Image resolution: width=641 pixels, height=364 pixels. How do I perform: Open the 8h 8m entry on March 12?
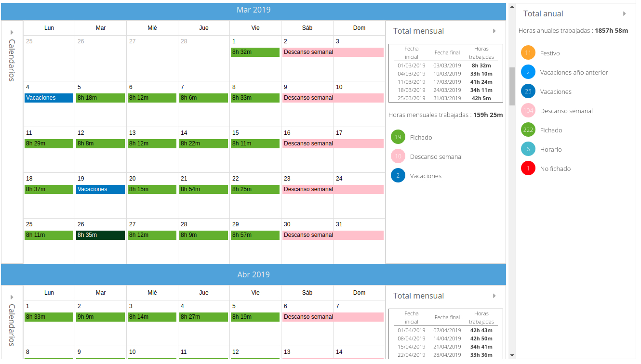coord(101,143)
